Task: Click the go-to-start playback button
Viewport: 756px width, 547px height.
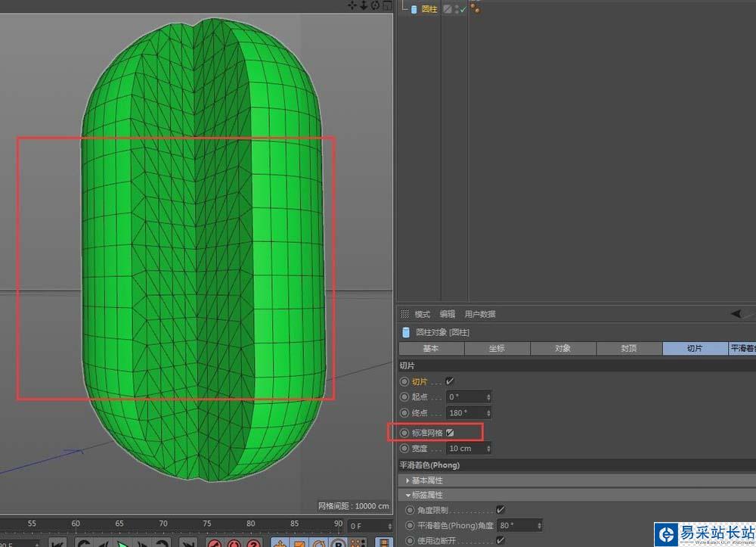Action: click(x=57, y=543)
